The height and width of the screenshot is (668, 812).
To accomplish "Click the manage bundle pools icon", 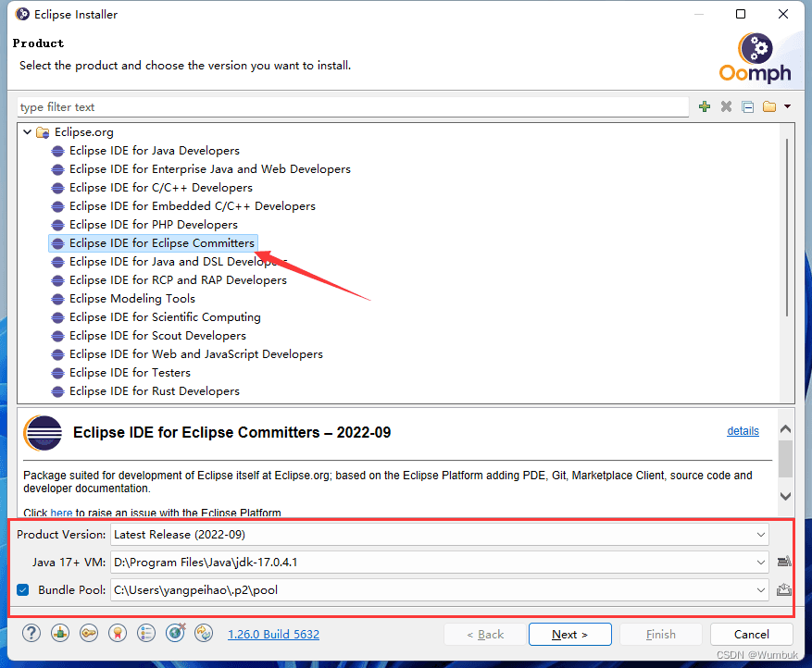I will 784,589.
